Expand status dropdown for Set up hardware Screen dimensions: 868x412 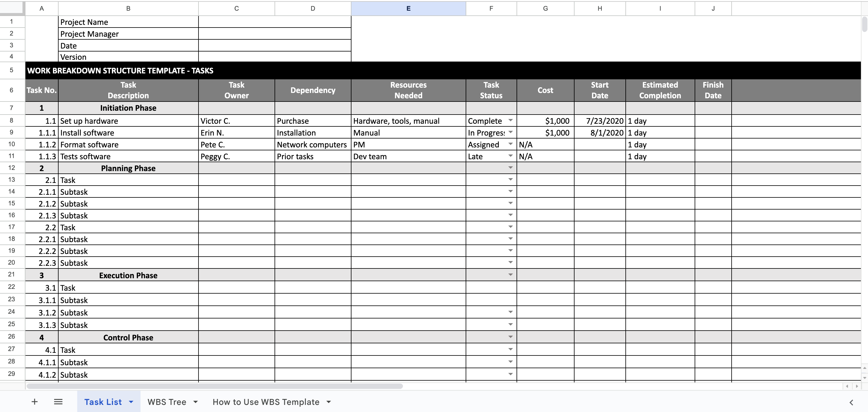510,120
